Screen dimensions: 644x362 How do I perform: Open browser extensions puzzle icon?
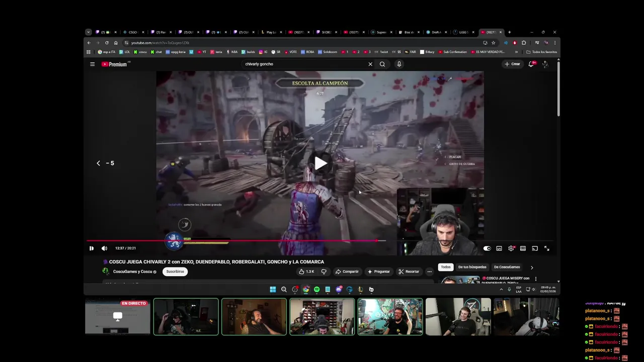click(524, 43)
